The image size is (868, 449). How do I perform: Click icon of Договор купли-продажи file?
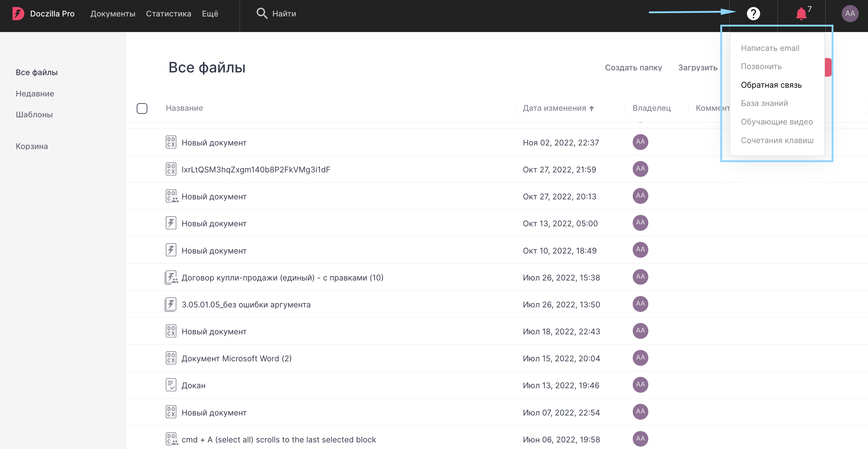pyautogui.click(x=171, y=277)
